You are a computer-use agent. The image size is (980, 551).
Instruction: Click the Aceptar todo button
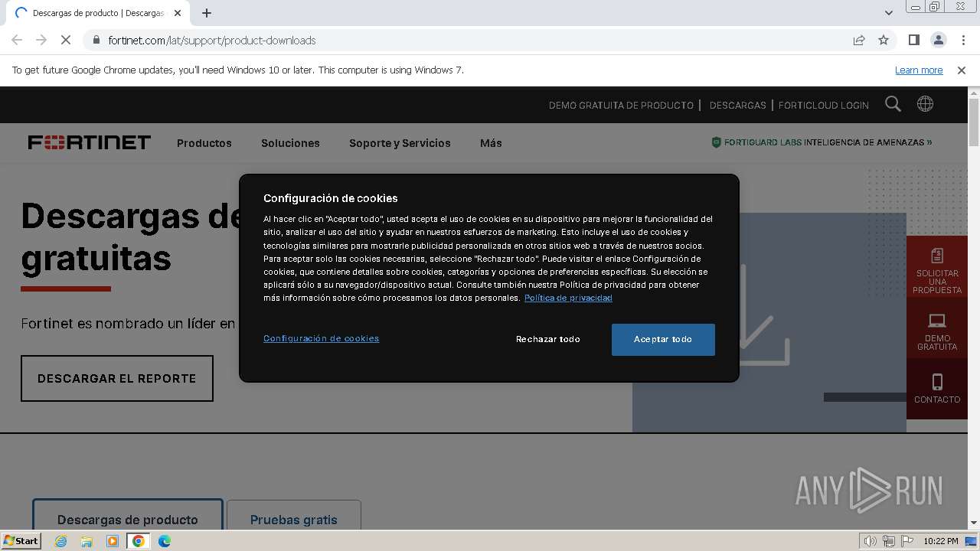pos(663,339)
